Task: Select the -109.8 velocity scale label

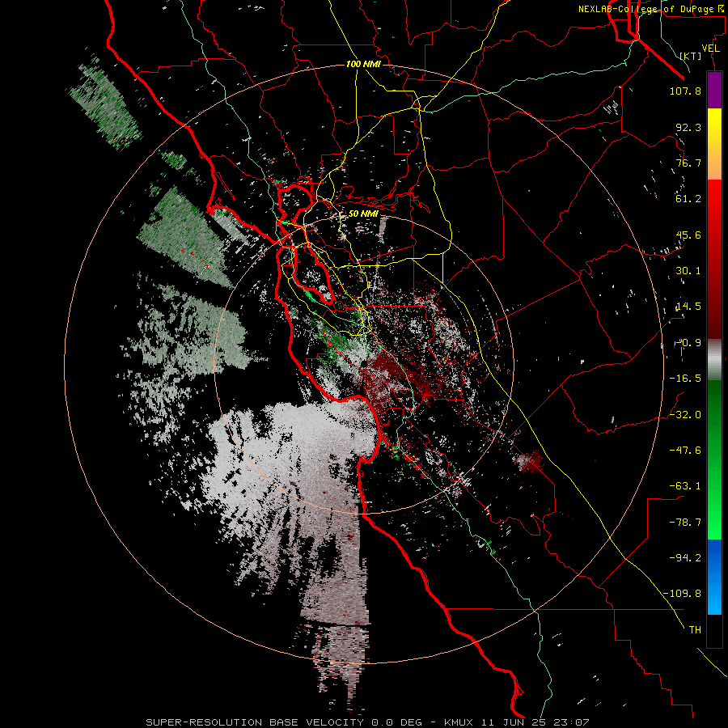Action: click(683, 594)
